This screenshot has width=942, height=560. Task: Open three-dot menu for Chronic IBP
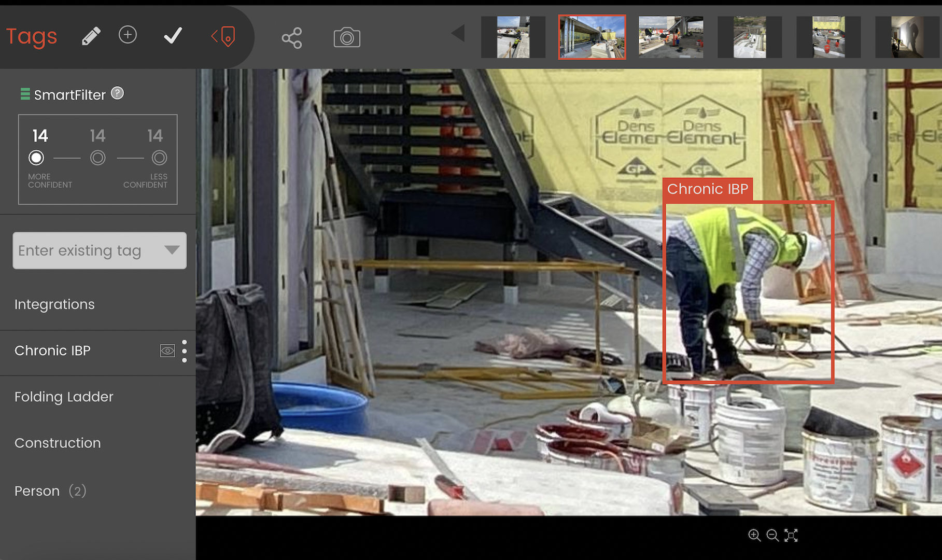click(185, 351)
